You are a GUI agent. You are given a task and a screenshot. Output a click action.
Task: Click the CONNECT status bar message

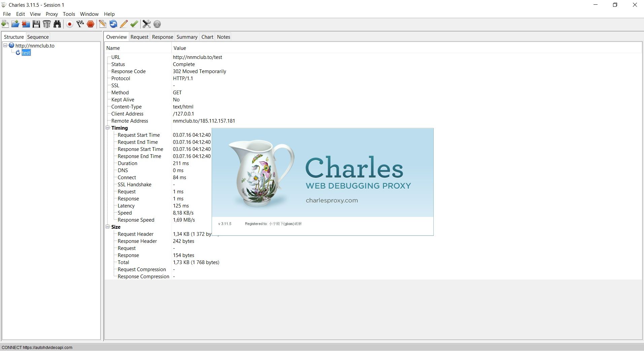pyautogui.click(x=37, y=347)
